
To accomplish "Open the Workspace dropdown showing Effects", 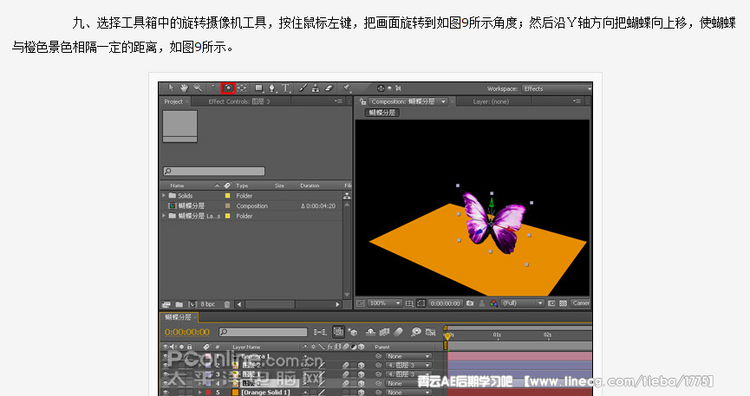I will 557,88.
